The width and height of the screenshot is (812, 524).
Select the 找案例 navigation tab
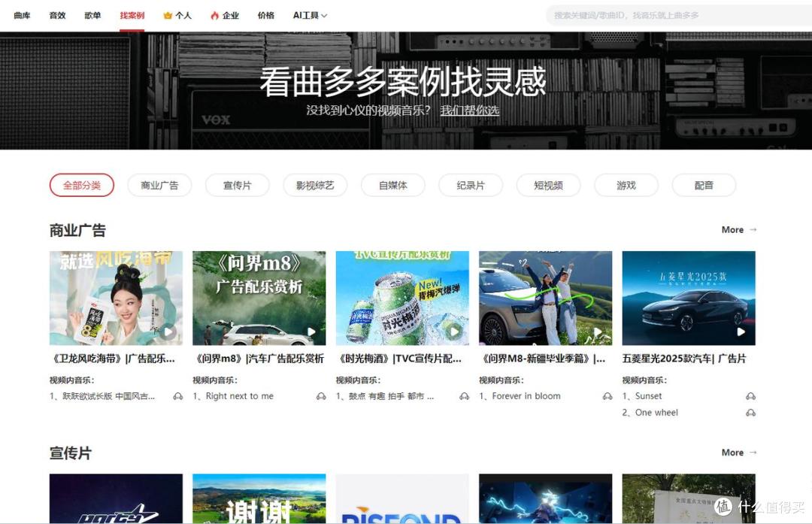[132, 16]
